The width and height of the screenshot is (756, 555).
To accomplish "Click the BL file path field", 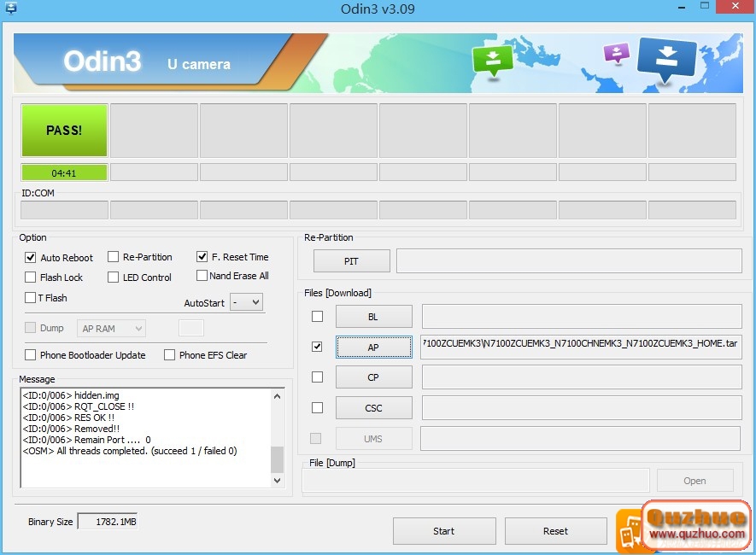I will pos(582,317).
